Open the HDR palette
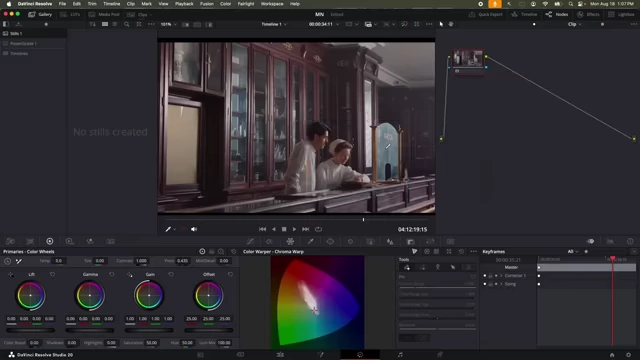640x360 pixels. (69, 241)
